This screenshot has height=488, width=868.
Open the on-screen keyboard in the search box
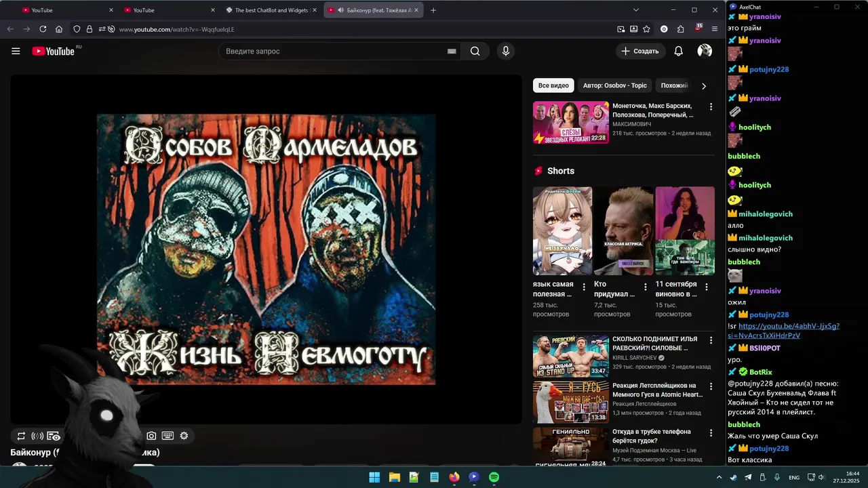[x=452, y=52]
